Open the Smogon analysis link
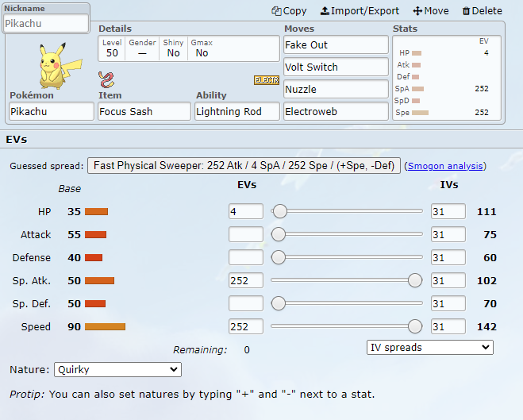The width and height of the screenshot is (523, 420). pyautogui.click(x=444, y=167)
